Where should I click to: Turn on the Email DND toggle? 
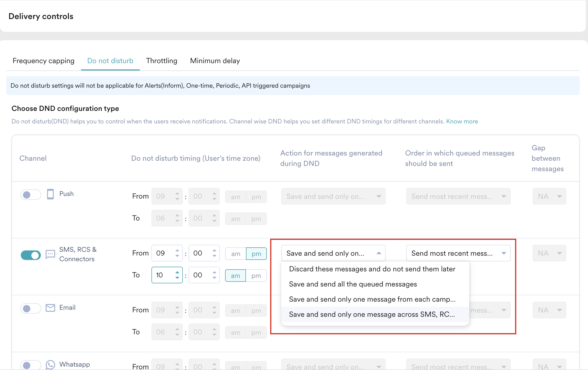pyautogui.click(x=31, y=308)
